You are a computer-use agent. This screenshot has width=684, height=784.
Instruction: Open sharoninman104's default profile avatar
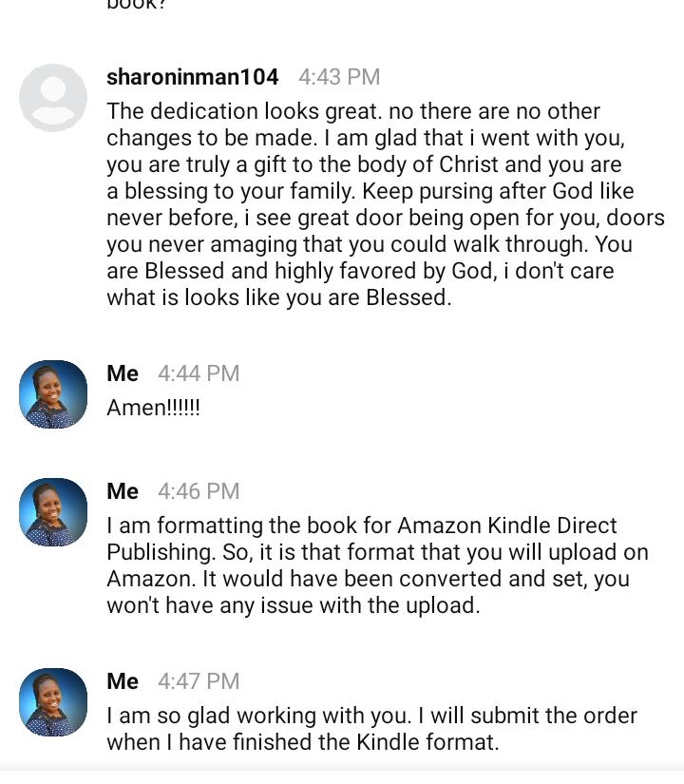(x=53, y=98)
